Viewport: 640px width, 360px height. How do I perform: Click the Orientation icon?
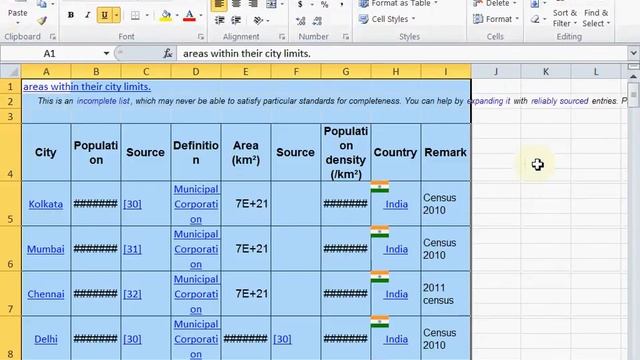[x=258, y=20]
